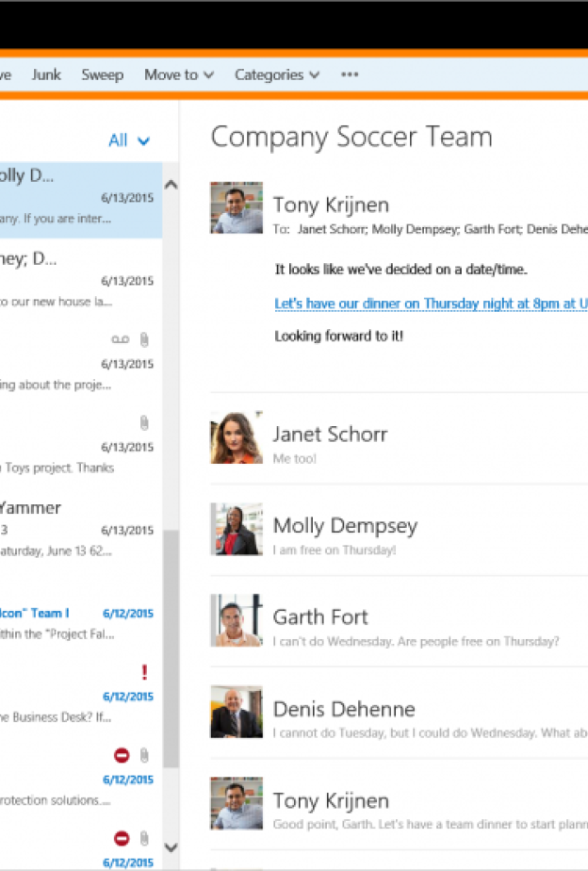Click attachment icon on Toys project message
This screenshot has height=871, width=588.
pyautogui.click(x=144, y=423)
